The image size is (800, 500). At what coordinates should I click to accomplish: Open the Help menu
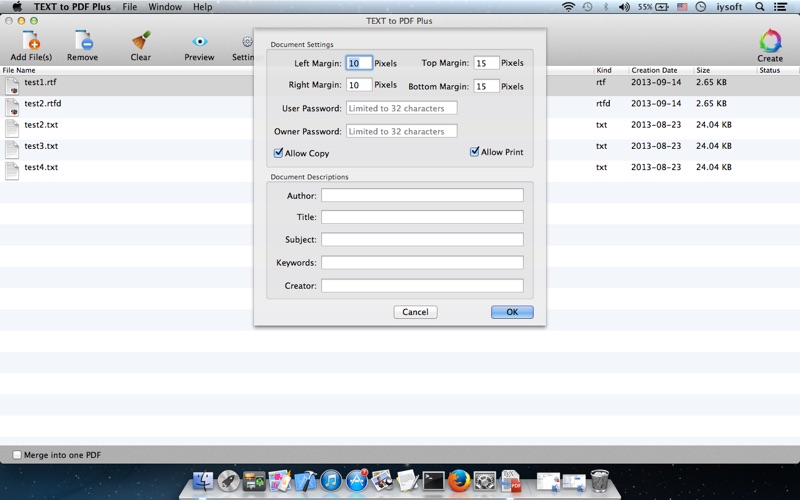point(203,7)
